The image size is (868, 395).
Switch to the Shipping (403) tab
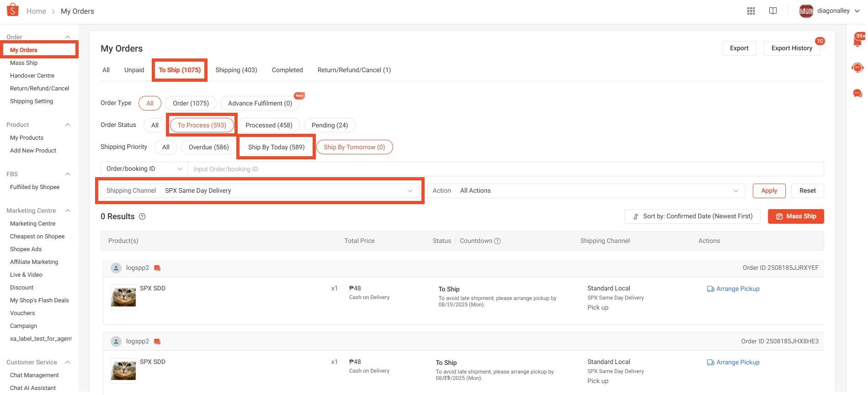236,70
